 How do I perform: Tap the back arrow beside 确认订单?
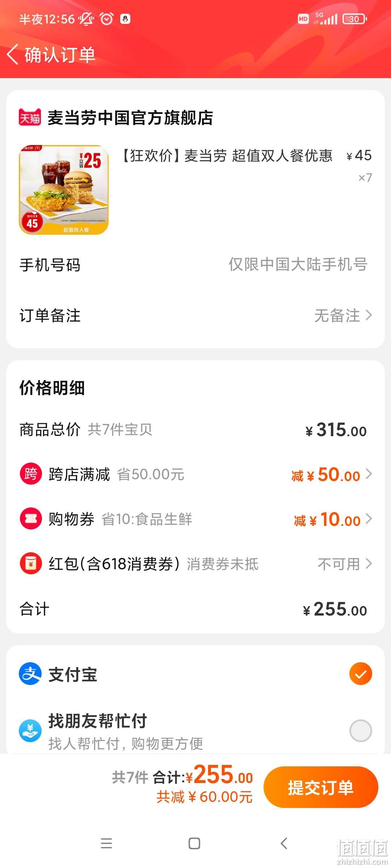click(13, 55)
